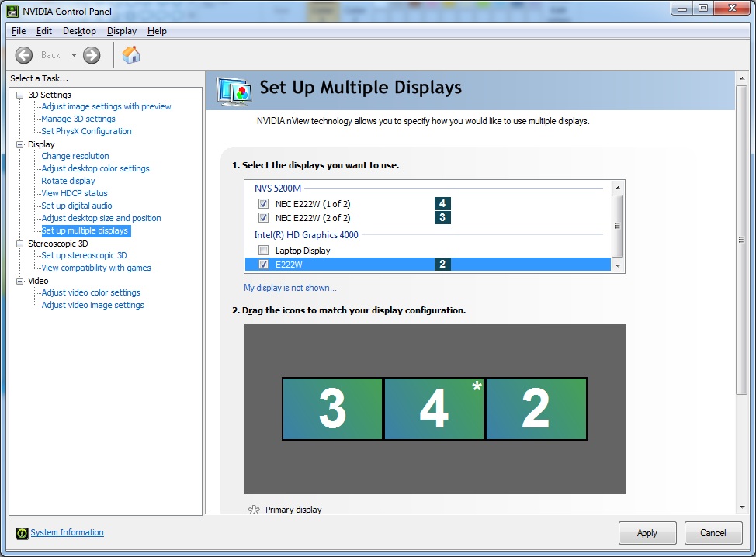Image resolution: width=756 pixels, height=557 pixels.
Task: Click the Back arrow button
Action: (x=23, y=55)
